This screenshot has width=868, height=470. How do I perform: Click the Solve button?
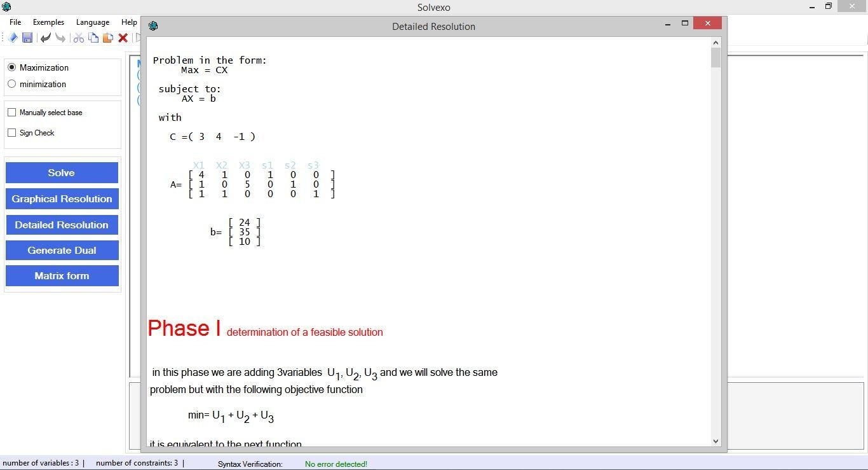[62, 173]
